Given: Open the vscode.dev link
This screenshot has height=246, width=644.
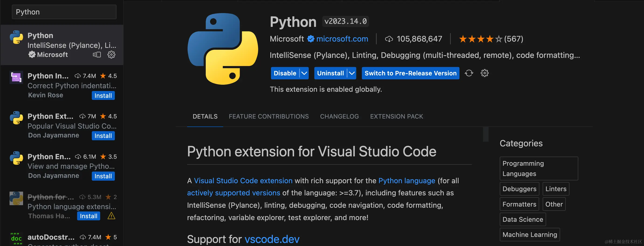Looking at the screenshot, I should [x=272, y=239].
